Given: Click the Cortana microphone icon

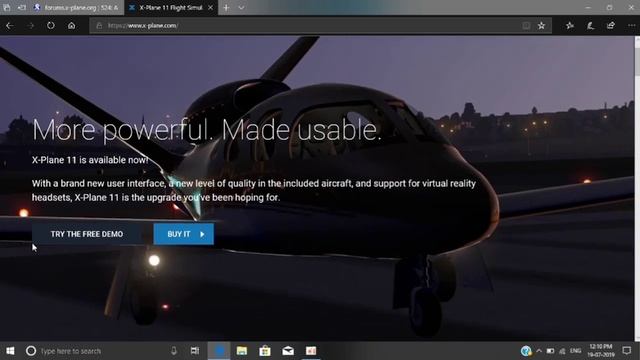Looking at the screenshot, I should (x=174, y=351).
